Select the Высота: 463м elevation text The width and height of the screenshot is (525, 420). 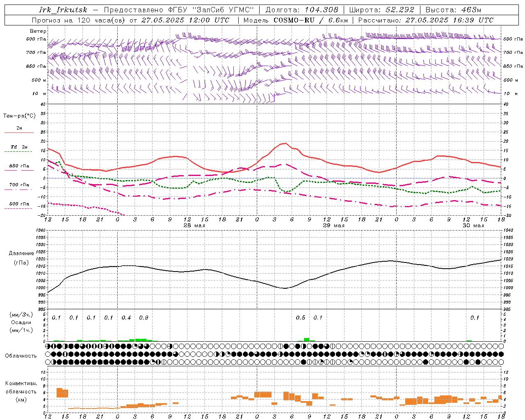point(453,10)
